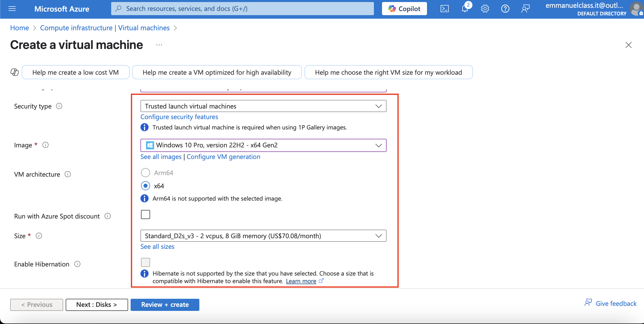The height and width of the screenshot is (324, 644).
Task: Click the Copilot button
Action: coord(404,9)
